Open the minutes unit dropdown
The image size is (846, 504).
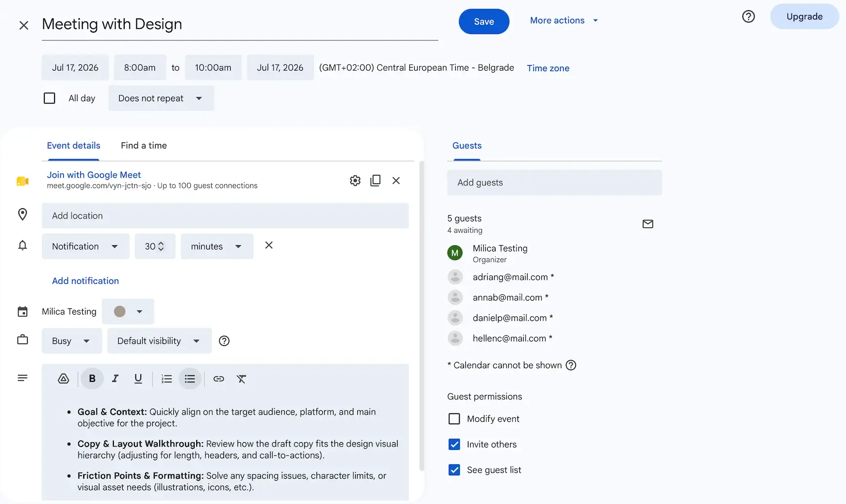pyautogui.click(x=217, y=246)
